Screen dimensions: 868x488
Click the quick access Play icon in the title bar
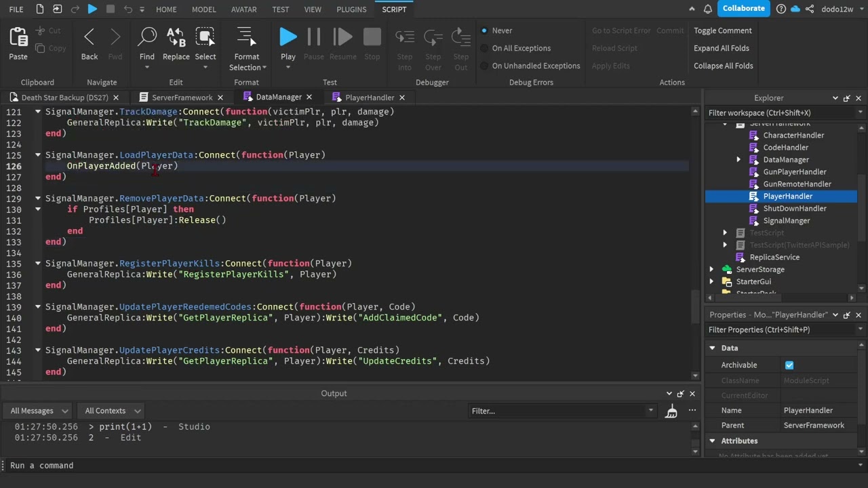pyautogui.click(x=92, y=9)
